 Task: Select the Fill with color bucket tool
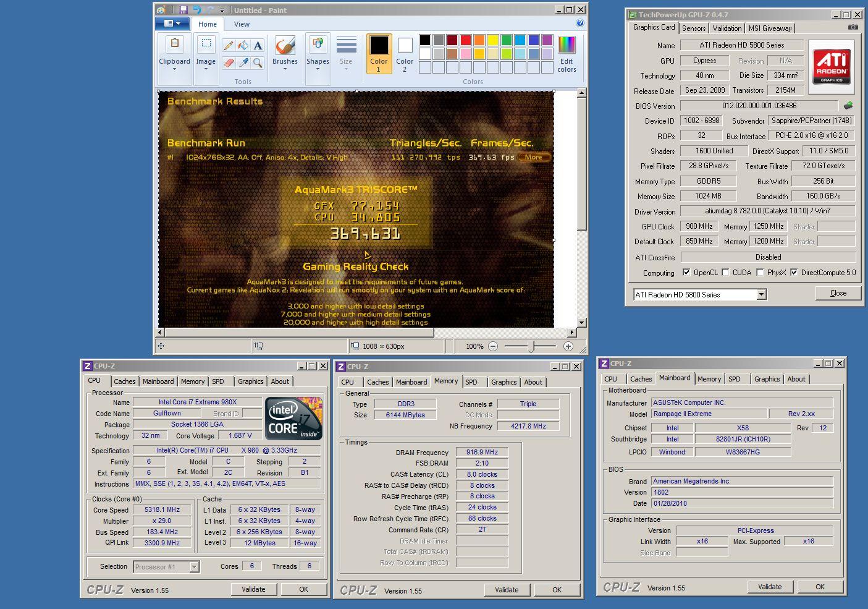point(243,45)
